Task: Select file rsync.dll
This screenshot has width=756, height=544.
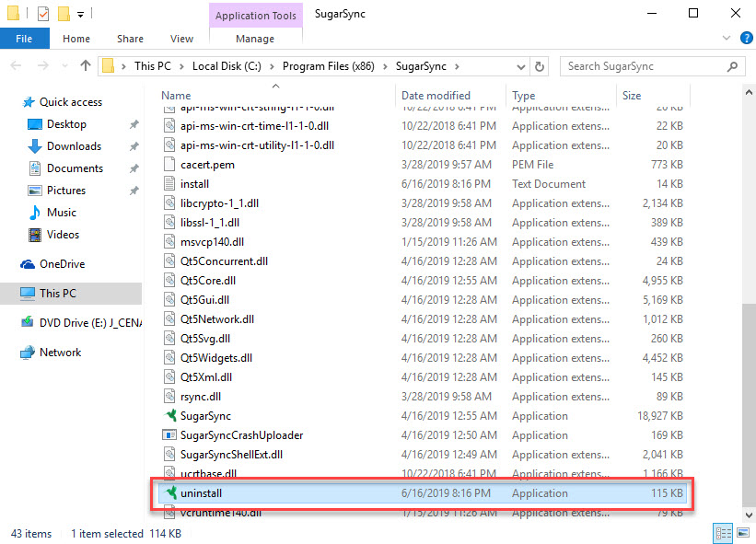Action: coord(201,397)
